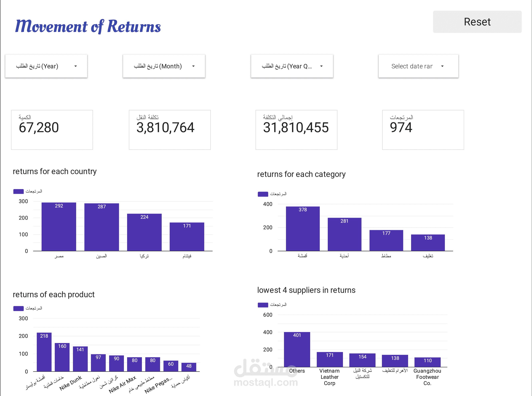Open the Select date range control
This screenshot has width=532, height=396.
(418, 66)
